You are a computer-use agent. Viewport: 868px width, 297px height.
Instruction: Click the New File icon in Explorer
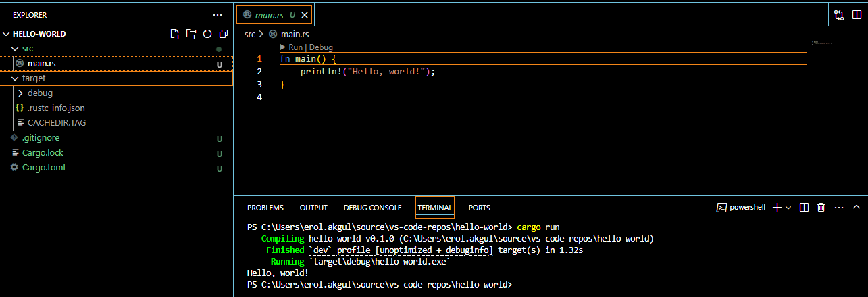pyautogui.click(x=176, y=34)
